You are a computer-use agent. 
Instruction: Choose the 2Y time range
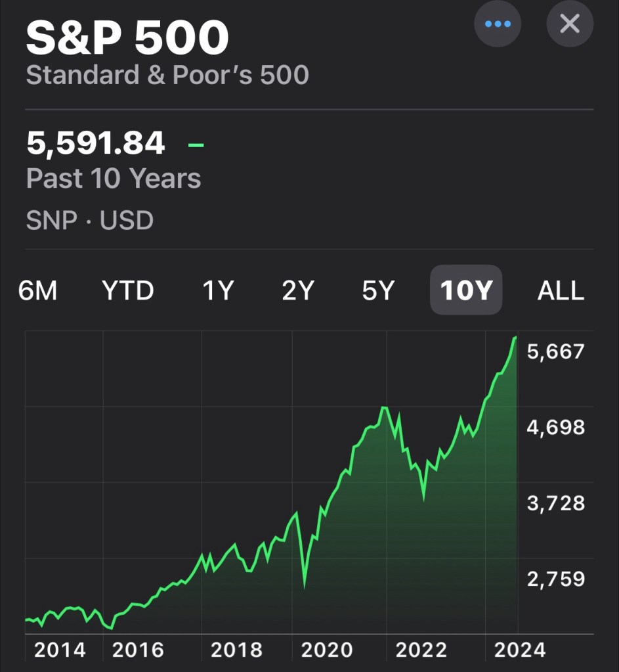point(298,290)
